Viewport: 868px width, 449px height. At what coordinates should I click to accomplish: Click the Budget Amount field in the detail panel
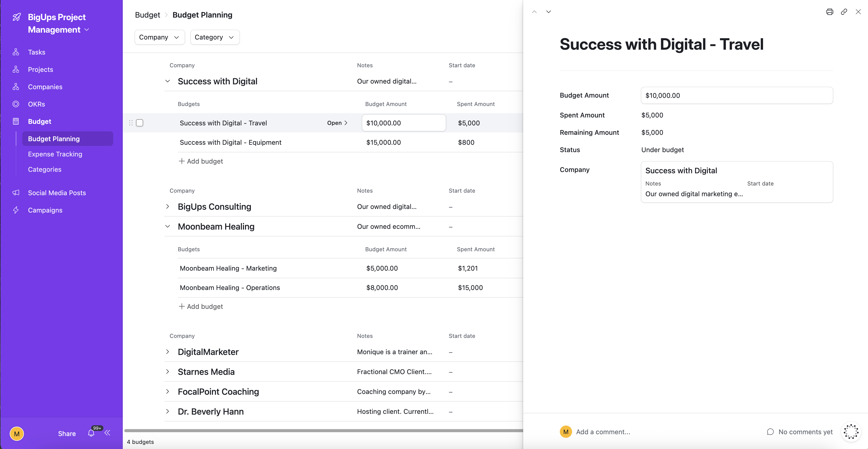coord(737,95)
